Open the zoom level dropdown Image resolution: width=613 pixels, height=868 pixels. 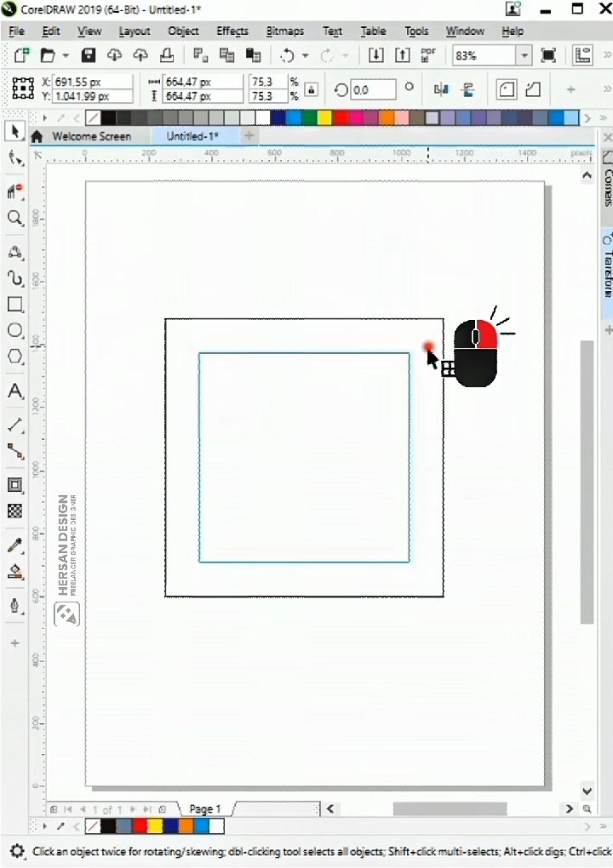pos(524,55)
